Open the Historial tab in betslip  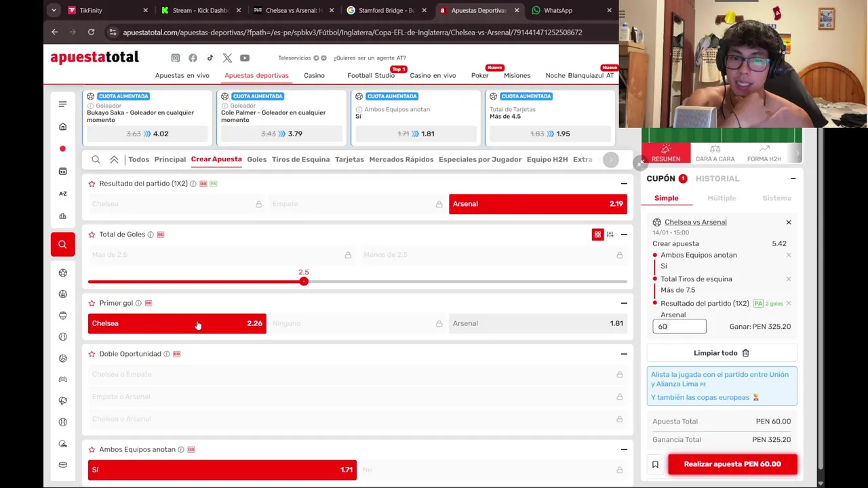click(717, 178)
